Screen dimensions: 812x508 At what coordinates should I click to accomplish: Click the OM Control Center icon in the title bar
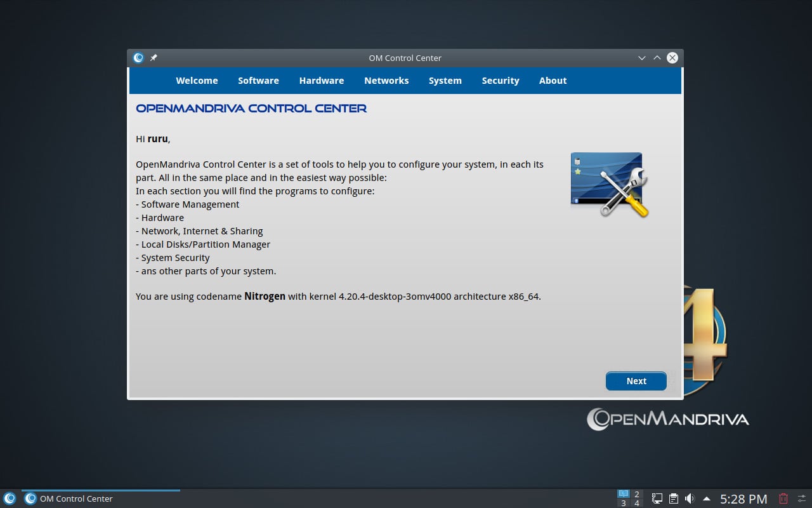point(138,58)
